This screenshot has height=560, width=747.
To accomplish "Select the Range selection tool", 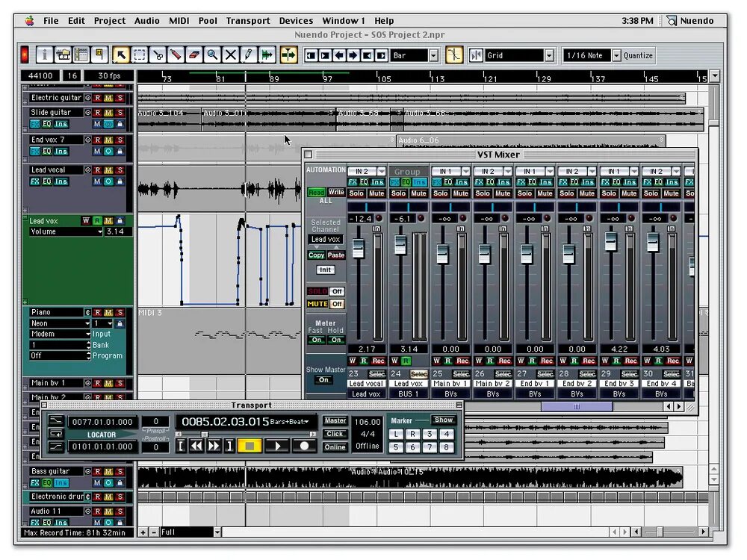I will (x=139, y=55).
